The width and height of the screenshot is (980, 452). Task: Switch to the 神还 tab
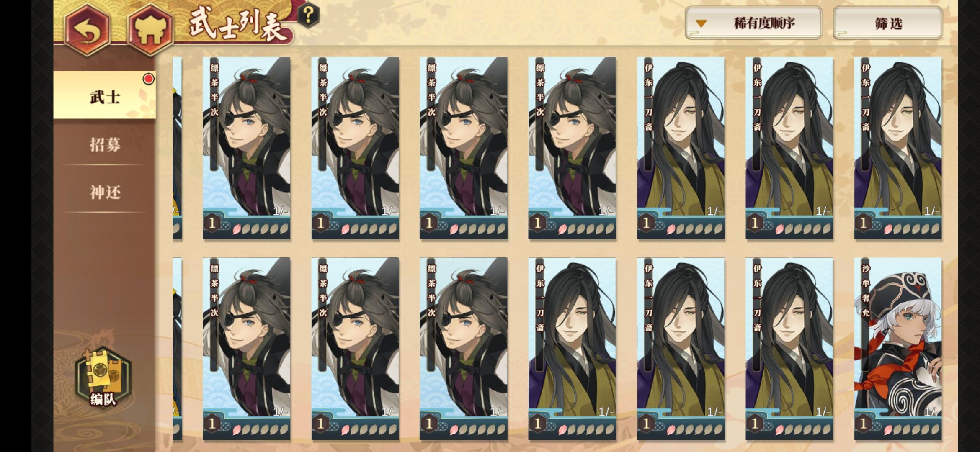[105, 193]
